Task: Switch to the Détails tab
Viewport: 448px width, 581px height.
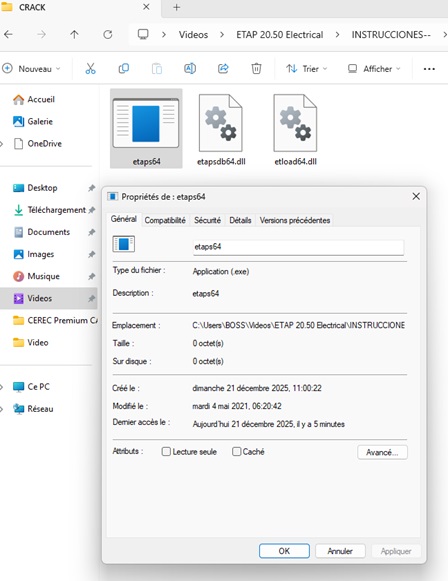Action: tap(240, 220)
